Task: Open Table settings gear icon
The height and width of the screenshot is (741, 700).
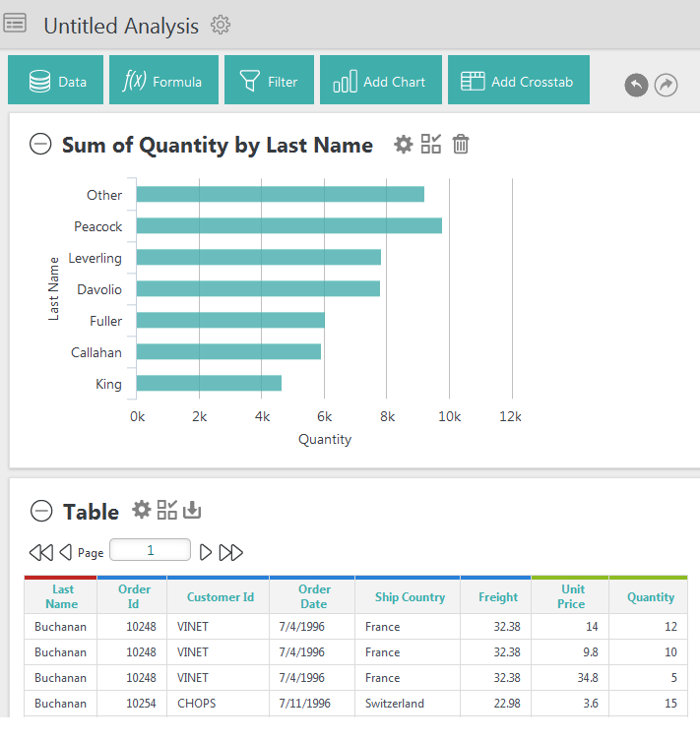Action: pos(142,510)
